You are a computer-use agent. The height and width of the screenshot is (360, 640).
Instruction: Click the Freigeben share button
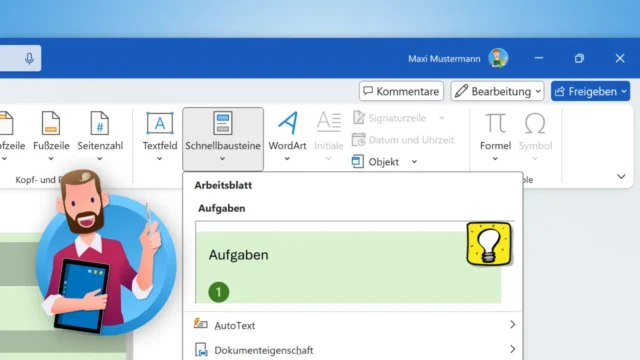pyautogui.click(x=590, y=91)
